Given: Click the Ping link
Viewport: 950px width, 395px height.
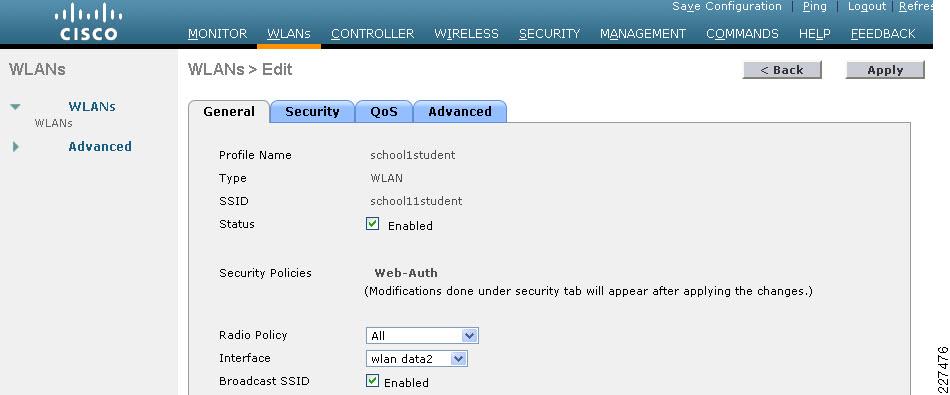Looking at the screenshot, I should 814,7.
